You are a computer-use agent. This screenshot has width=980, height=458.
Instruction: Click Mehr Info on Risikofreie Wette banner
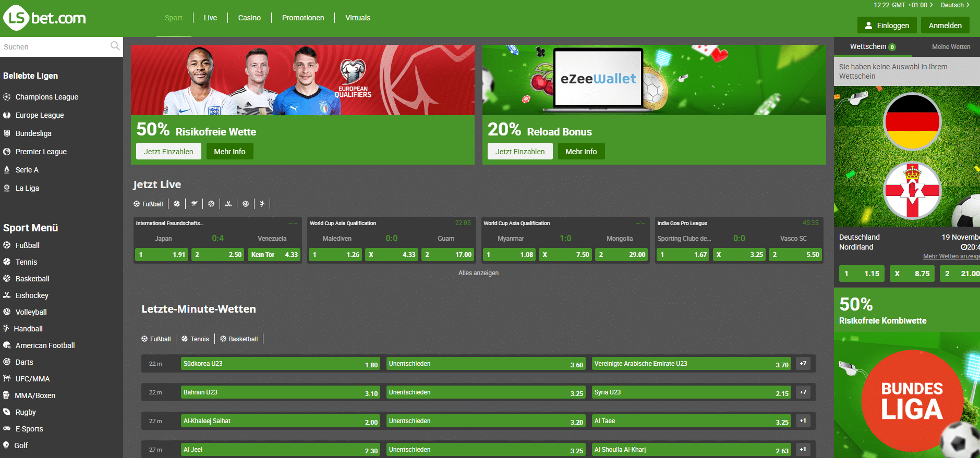pos(229,151)
